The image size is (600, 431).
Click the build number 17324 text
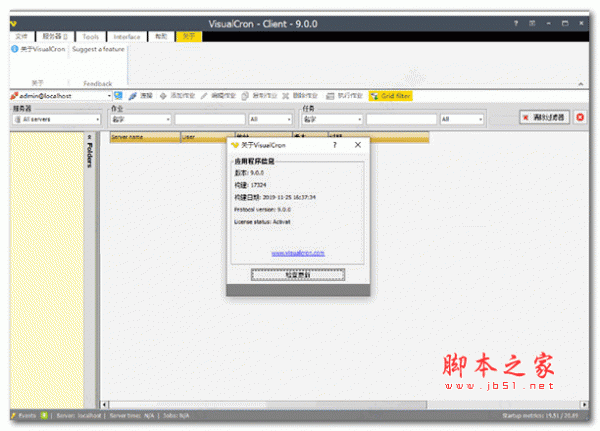coord(258,185)
